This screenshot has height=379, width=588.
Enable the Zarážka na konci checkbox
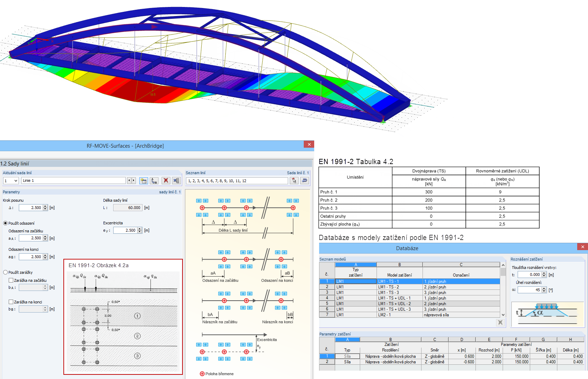pyautogui.click(x=11, y=302)
